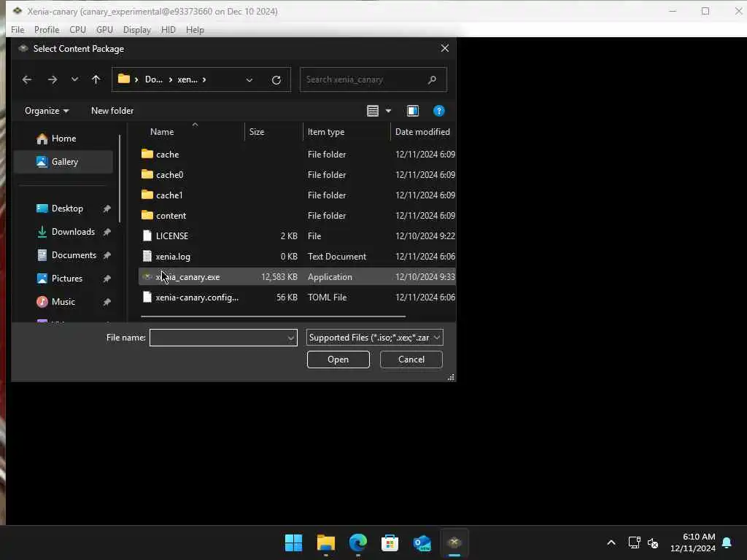Viewport: 747px width, 560px height.
Task: Open the File menu in Xenia
Action: point(18,30)
